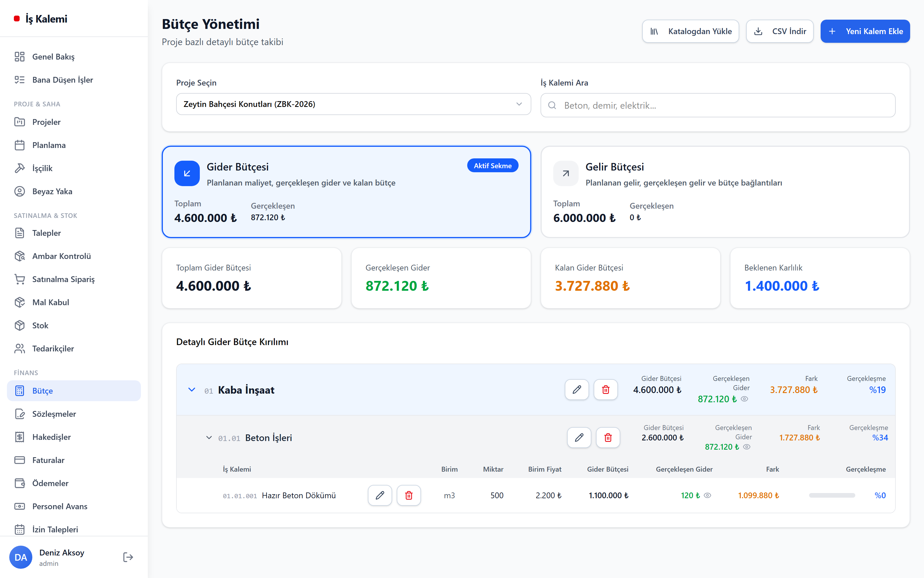Click the Satınalma Sipariş cart icon

click(19, 279)
